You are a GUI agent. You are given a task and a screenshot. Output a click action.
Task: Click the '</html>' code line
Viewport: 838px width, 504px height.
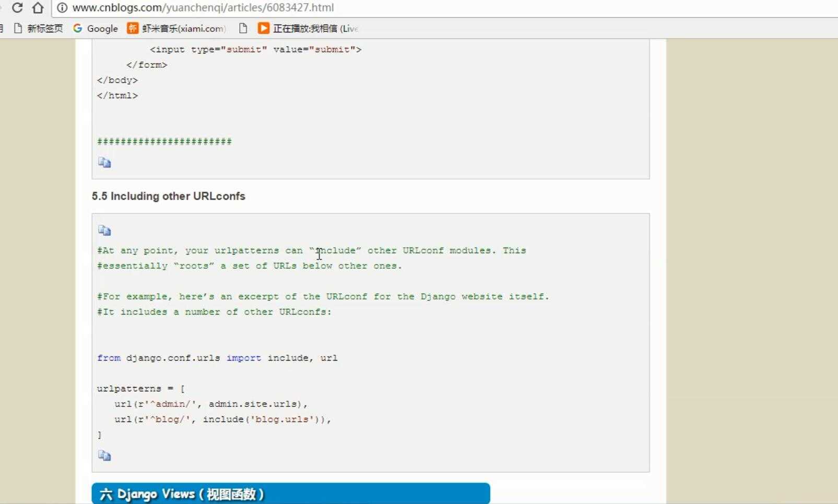(x=117, y=95)
